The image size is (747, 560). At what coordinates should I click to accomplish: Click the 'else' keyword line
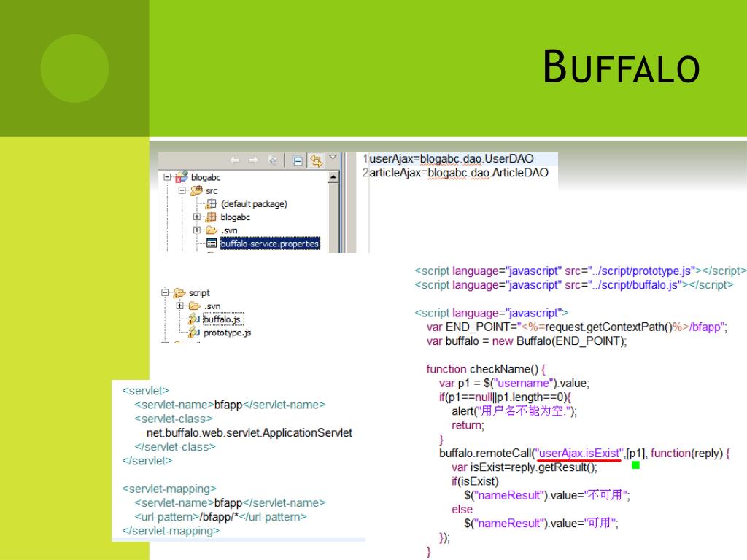(x=462, y=510)
